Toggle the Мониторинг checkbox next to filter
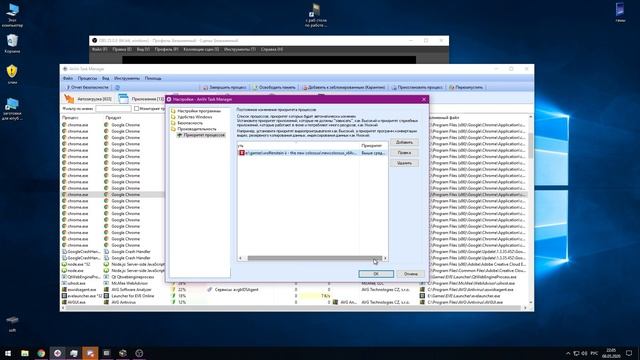 coord(136,109)
